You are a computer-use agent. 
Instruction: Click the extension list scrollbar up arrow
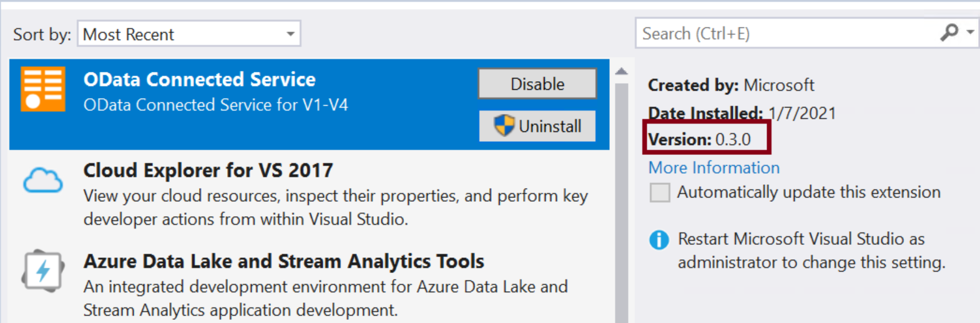coord(622,71)
